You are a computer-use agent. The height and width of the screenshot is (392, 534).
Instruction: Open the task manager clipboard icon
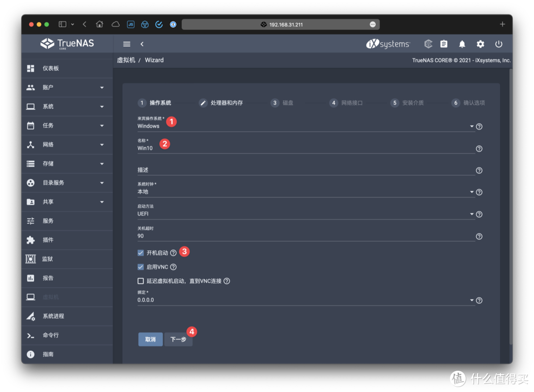tap(444, 44)
